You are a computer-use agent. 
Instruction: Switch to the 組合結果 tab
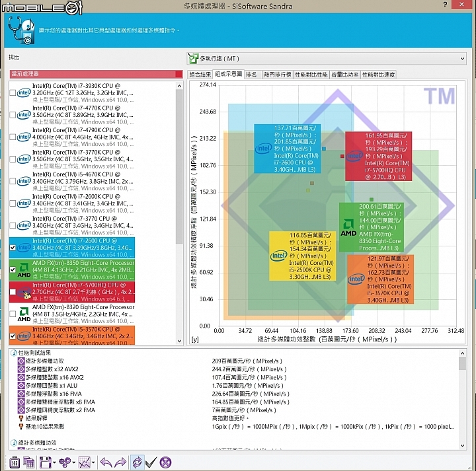(200, 75)
